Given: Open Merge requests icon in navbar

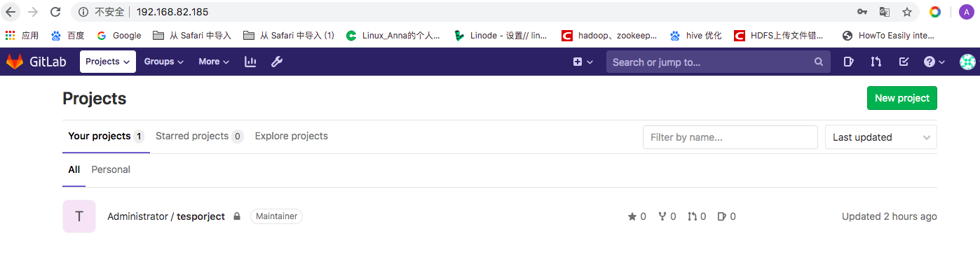Looking at the screenshot, I should (876, 62).
